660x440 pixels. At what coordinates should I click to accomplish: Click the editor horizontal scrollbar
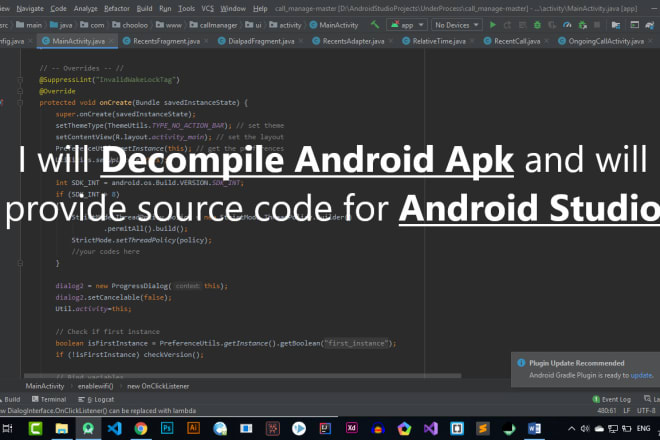tap(242, 375)
